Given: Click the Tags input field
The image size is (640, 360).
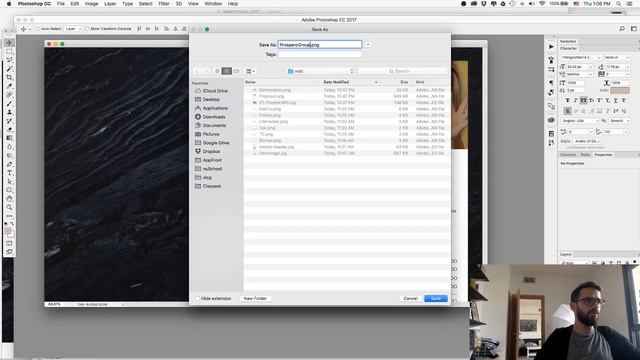Looking at the screenshot, I should (x=320, y=54).
